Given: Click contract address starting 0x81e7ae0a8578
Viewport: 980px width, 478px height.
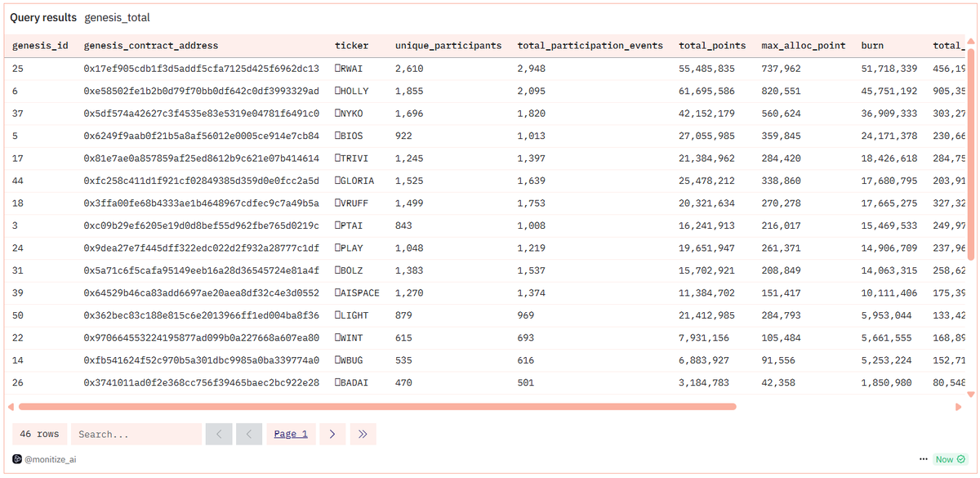Looking at the screenshot, I should click(202, 159).
